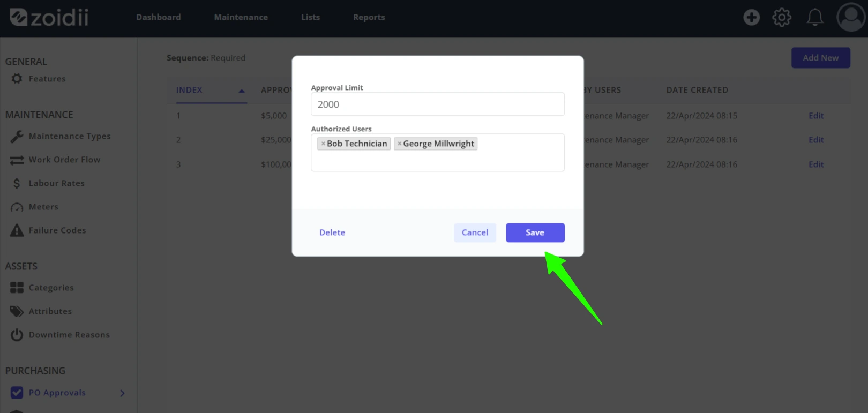Open the Reports menu
The image size is (868, 413).
[x=369, y=17]
